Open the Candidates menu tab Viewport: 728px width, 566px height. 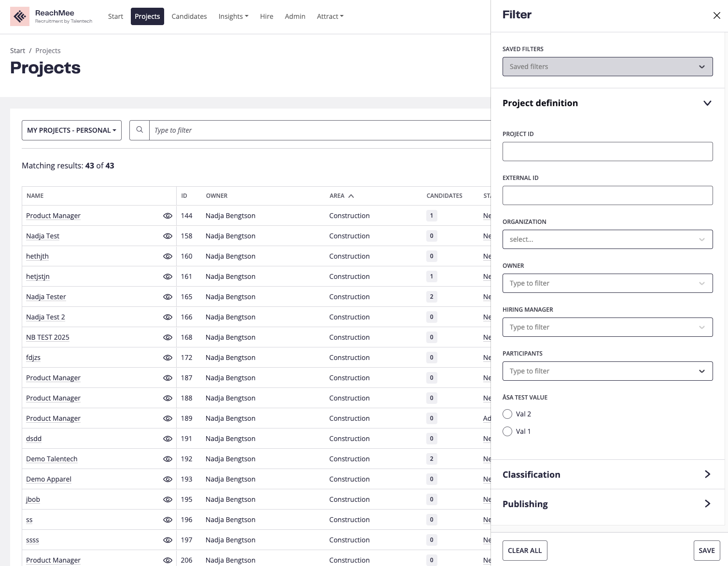click(x=189, y=16)
